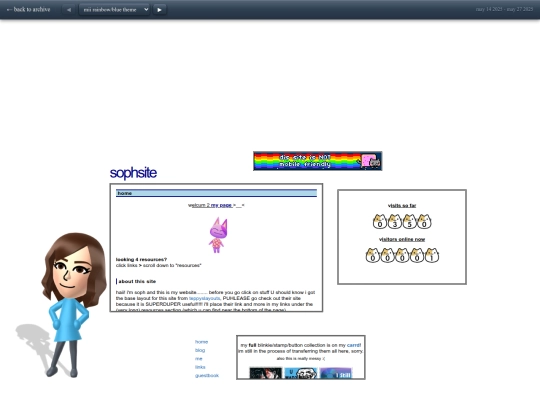Open the links navigation link
This screenshot has width=540, height=405.
[200, 367]
